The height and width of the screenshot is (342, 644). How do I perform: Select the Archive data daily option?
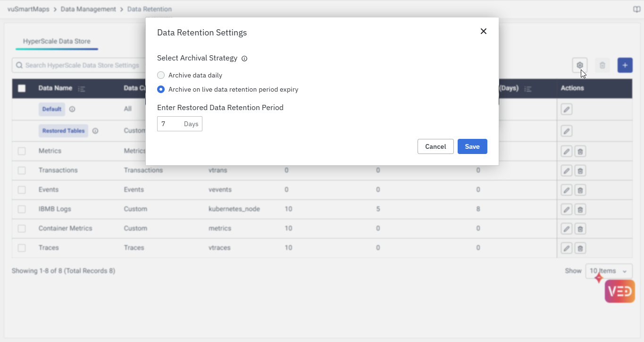[x=161, y=75]
